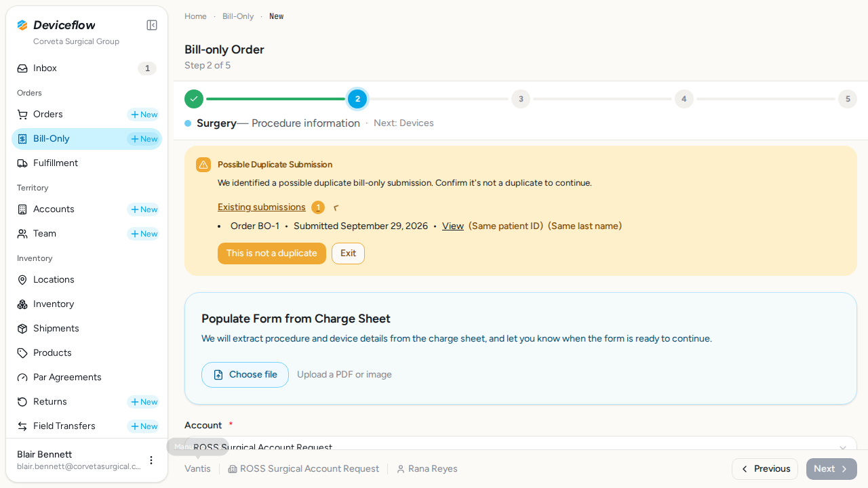Go to Bill-Only in the breadcrumb
Image resolution: width=868 pixels, height=488 pixels.
tap(238, 16)
